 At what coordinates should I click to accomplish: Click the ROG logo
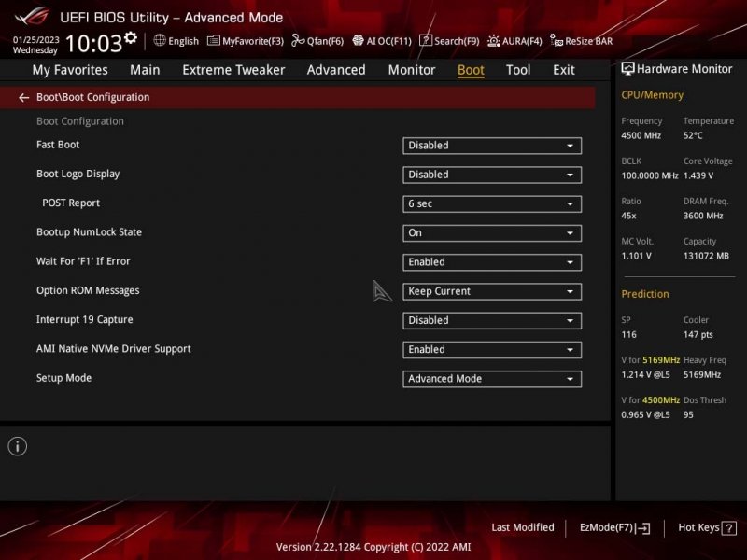(x=32, y=17)
